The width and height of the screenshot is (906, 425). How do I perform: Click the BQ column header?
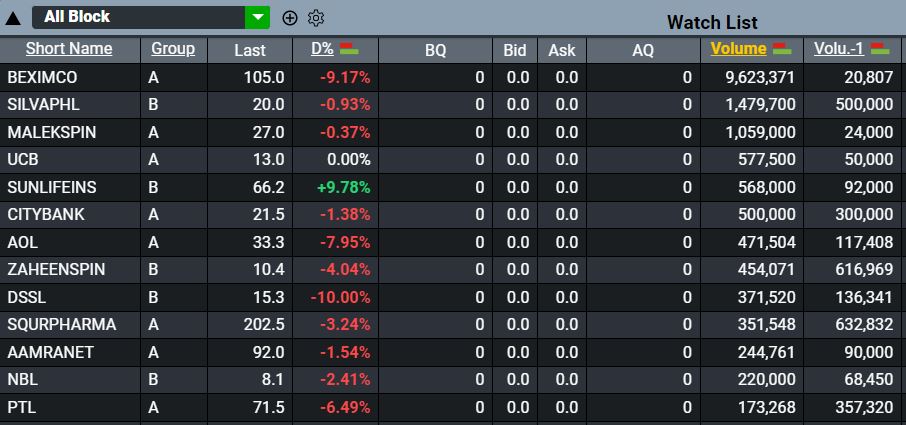(435, 50)
